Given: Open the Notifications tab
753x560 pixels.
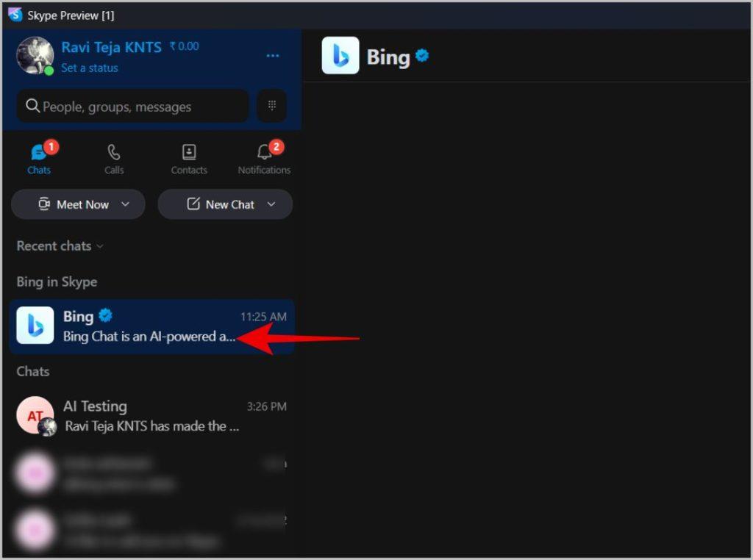Looking at the screenshot, I should [x=264, y=159].
